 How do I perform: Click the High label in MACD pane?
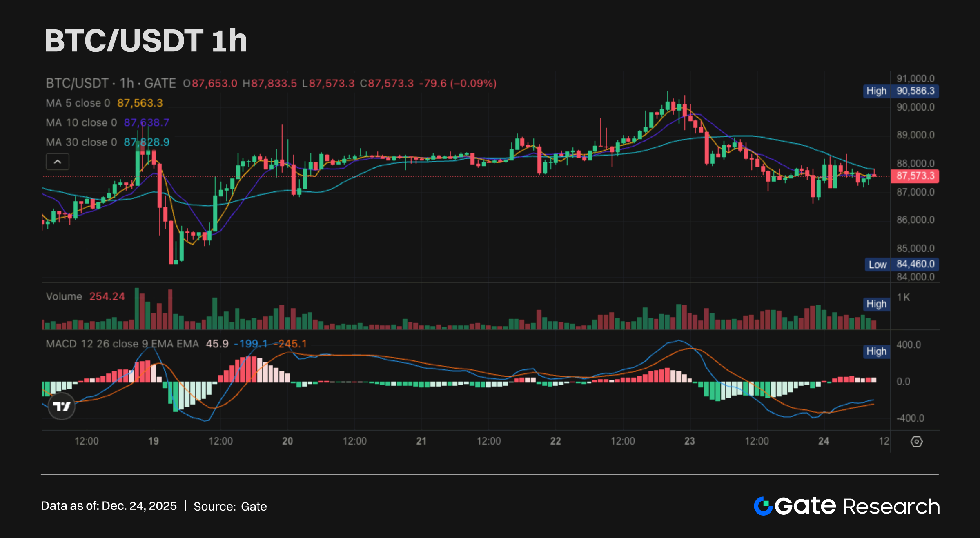pos(876,351)
